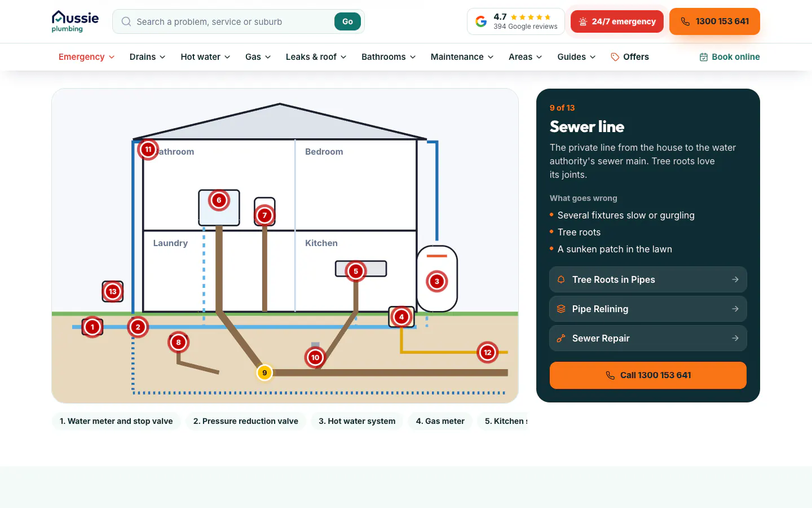Expand the Bathrooms dropdown
Image resolution: width=812 pixels, height=508 pixels.
[389, 57]
